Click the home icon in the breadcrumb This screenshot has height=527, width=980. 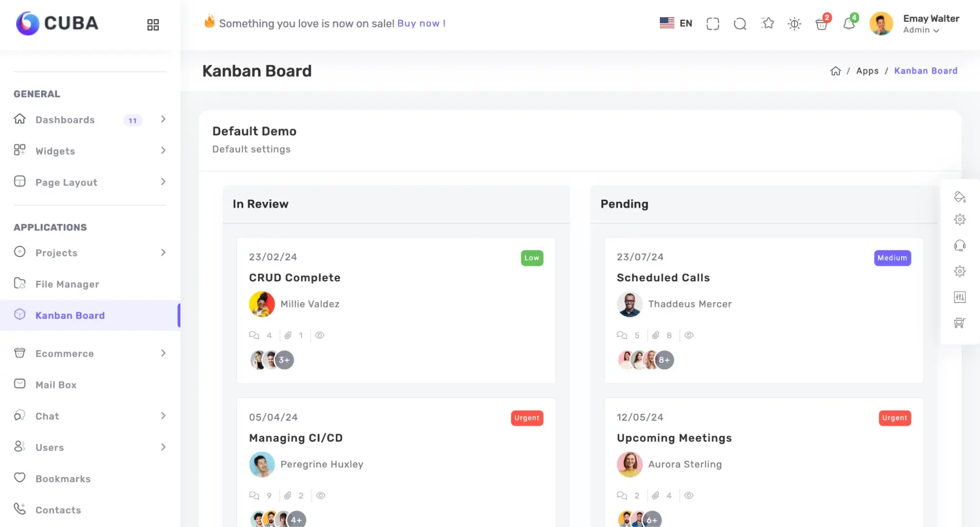(835, 71)
